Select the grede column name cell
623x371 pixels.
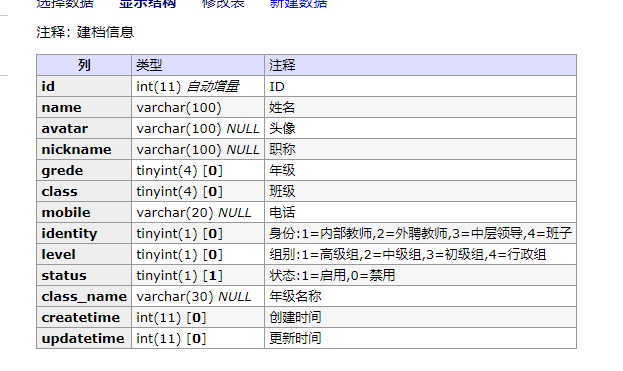(x=84, y=170)
